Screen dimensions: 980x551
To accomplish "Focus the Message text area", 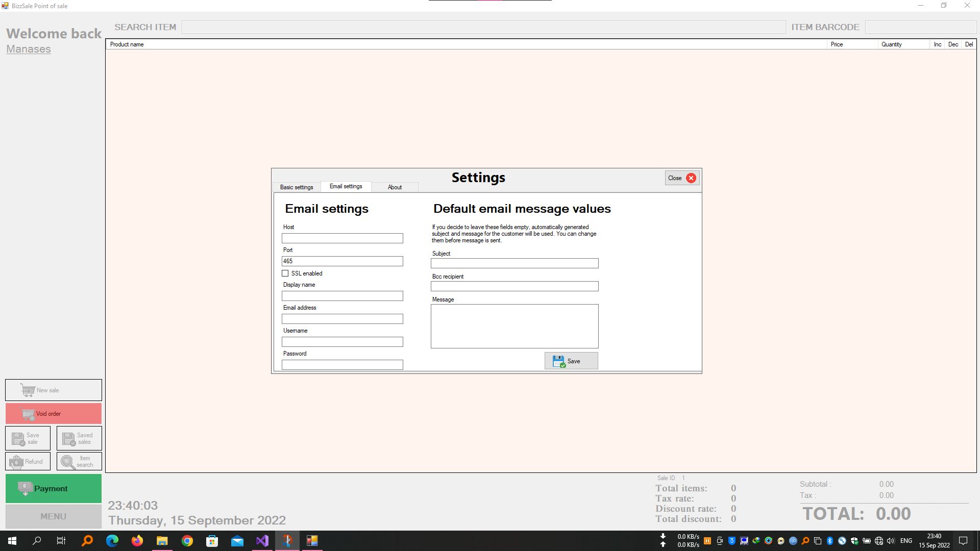I will 514,327.
